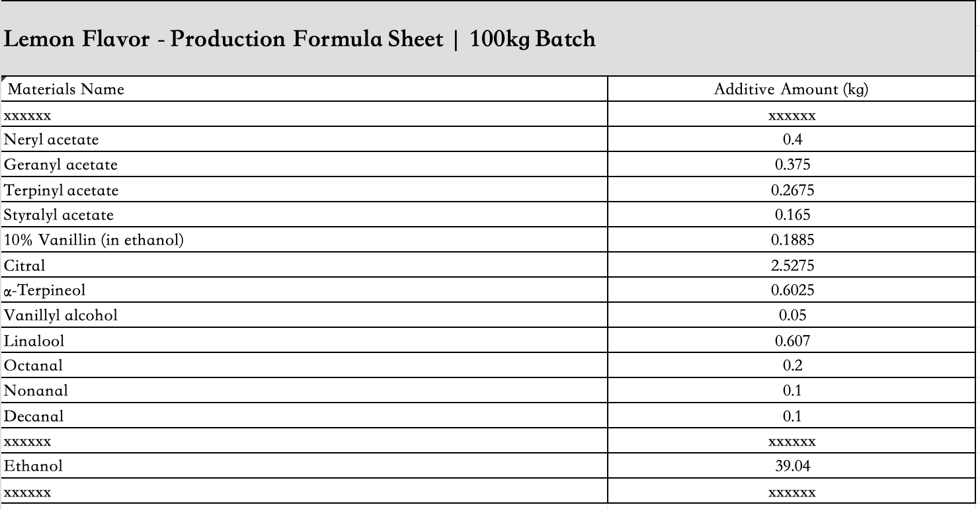Select the Geranyl acetate cell
The width and height of the screenshot is (980, 509).
click(x=304, y=165)
